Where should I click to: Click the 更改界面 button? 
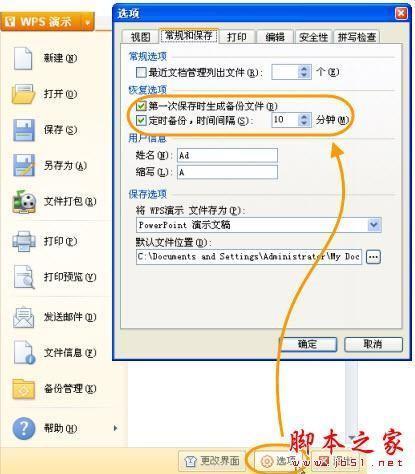(x=212, y=461)
